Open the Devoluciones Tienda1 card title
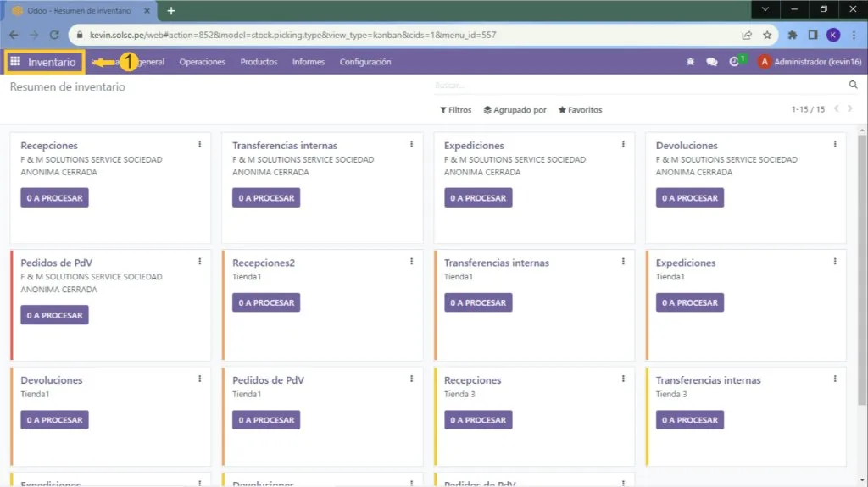This screenshot has width=868, height=487. [52, 380]
